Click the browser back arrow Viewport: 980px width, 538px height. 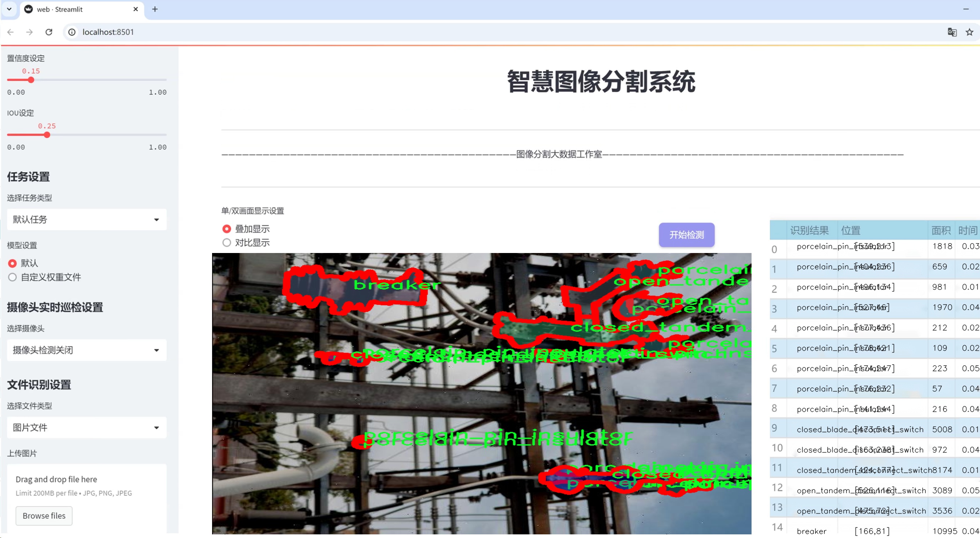(11, 32)
